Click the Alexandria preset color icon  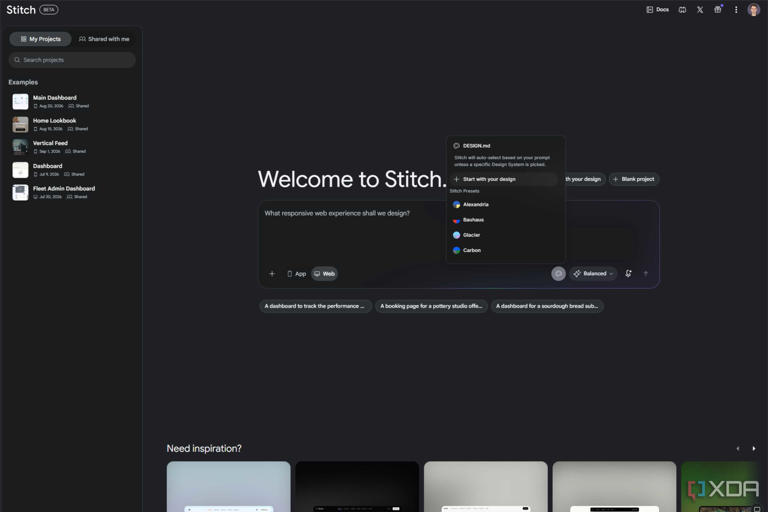[x=456, y=204]
